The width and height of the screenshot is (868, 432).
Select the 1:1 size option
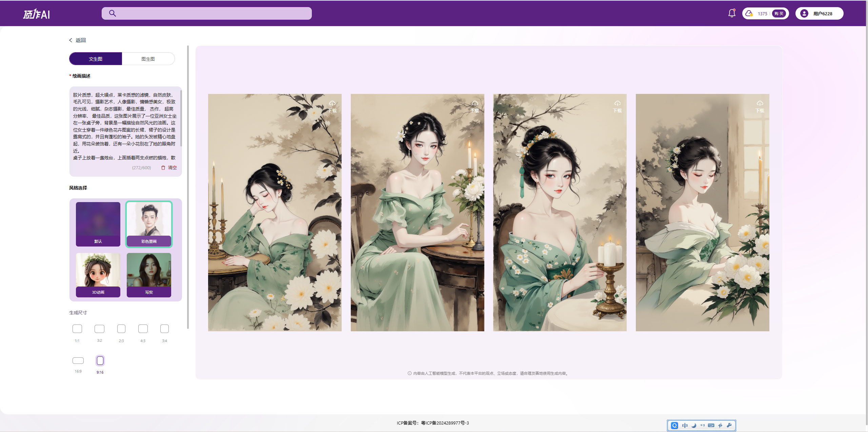coord(77,329)
